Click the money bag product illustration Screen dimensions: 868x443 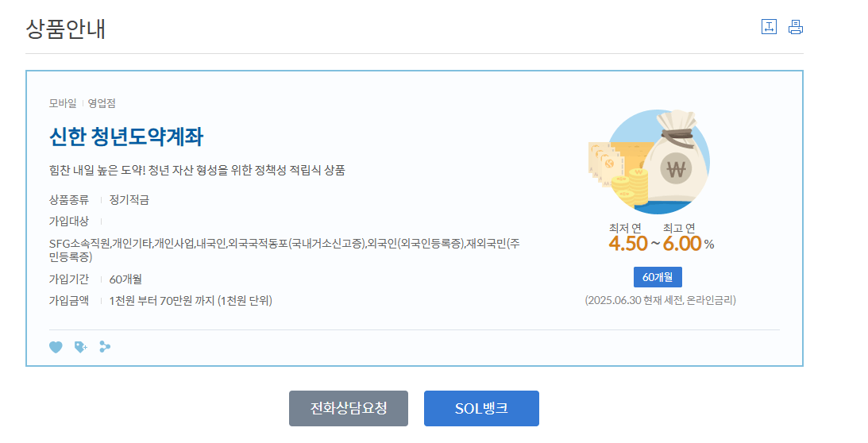click(x=650, y=162)
